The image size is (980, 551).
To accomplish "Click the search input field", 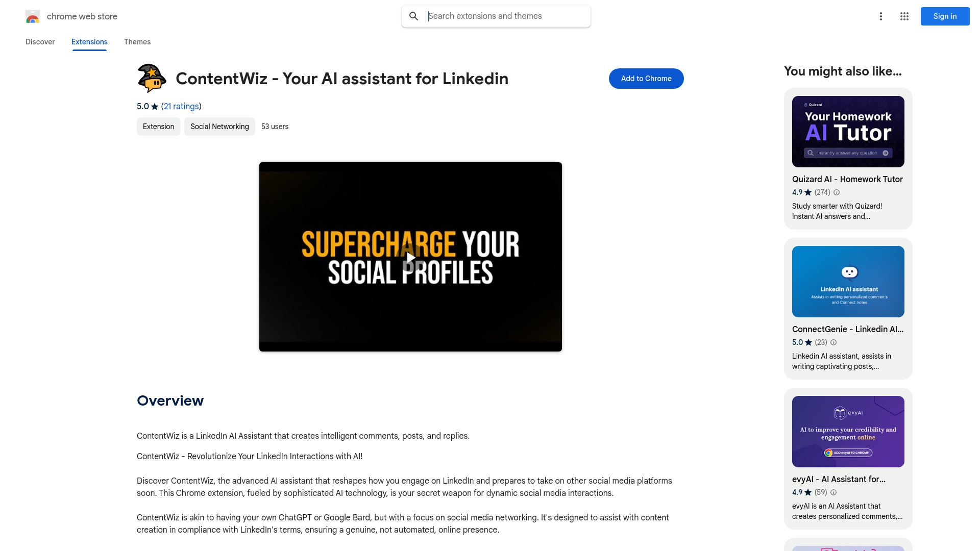I will pos(496,16).
